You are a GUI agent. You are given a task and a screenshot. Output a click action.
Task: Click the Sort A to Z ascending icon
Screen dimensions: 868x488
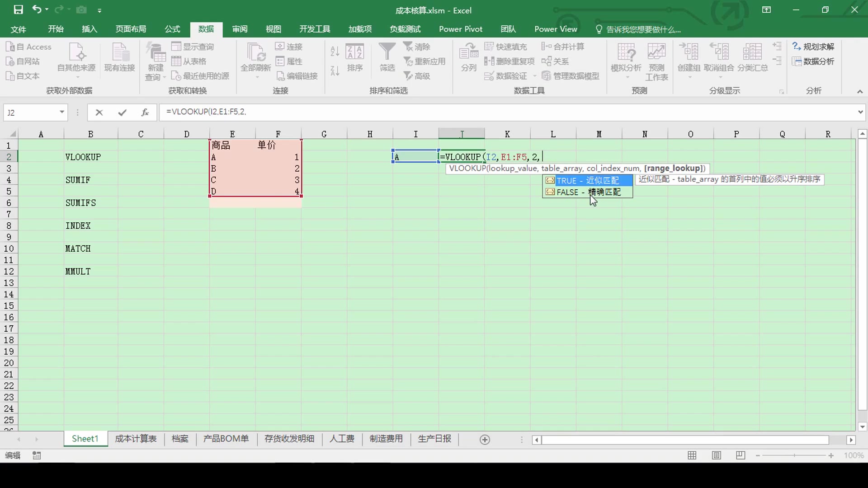pos(335,51)
